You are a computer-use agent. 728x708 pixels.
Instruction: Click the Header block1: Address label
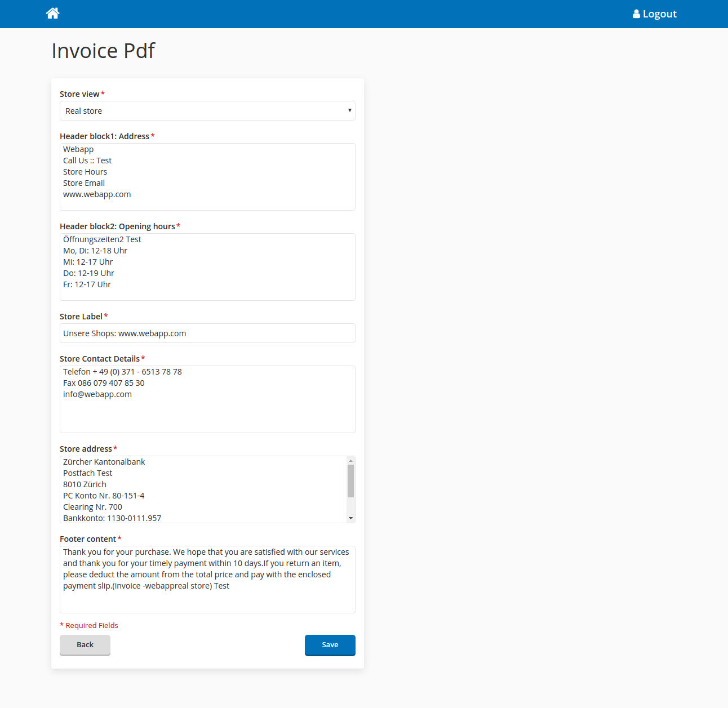tap(104, 136)
